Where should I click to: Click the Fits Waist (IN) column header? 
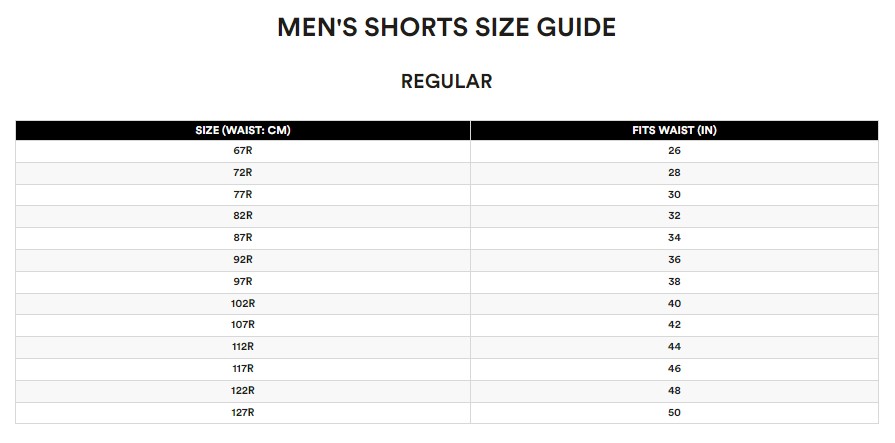tap(674, 130)
